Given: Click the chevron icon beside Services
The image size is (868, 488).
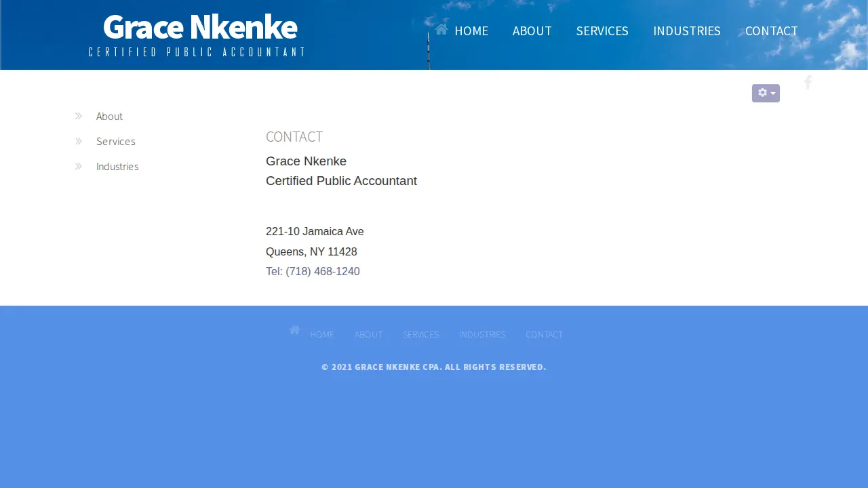Looking at the screenshot, I should point(79,141).
